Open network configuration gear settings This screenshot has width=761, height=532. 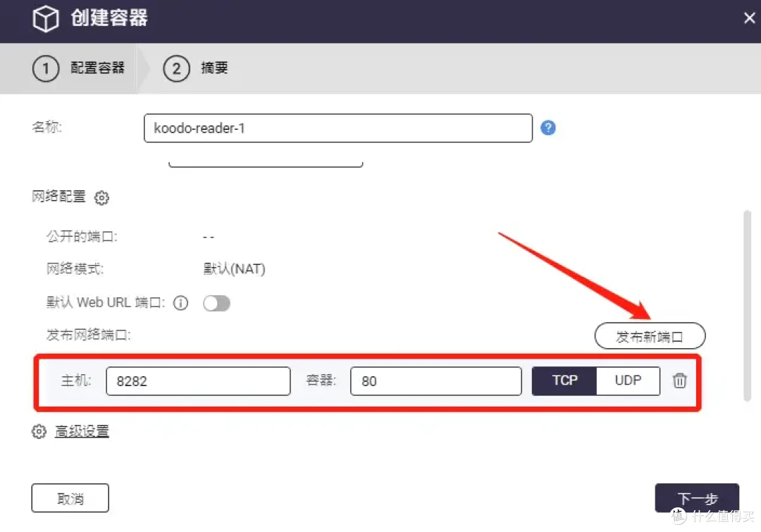click(101, 197)
